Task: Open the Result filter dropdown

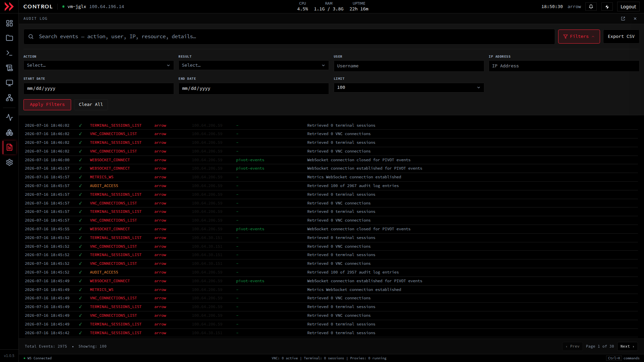Action: tap(254, 65)
